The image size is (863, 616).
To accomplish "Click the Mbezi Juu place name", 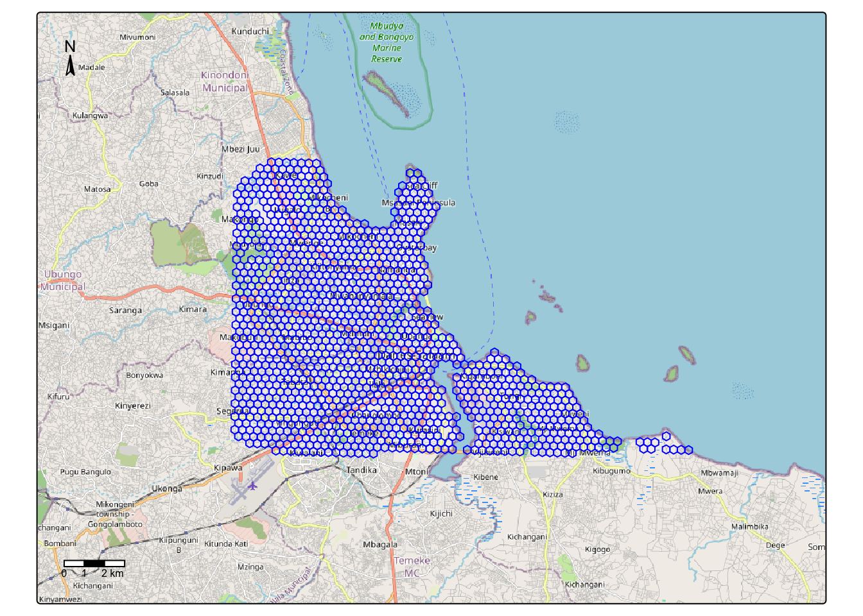I will point(241,149).
